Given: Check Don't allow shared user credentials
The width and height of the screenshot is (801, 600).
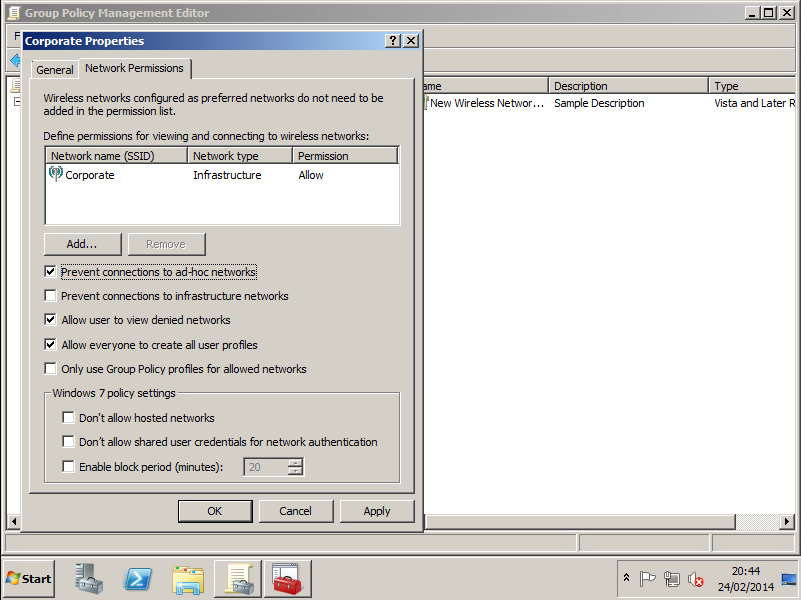Looking at the screenshot, I should click(x=68, y=442).
